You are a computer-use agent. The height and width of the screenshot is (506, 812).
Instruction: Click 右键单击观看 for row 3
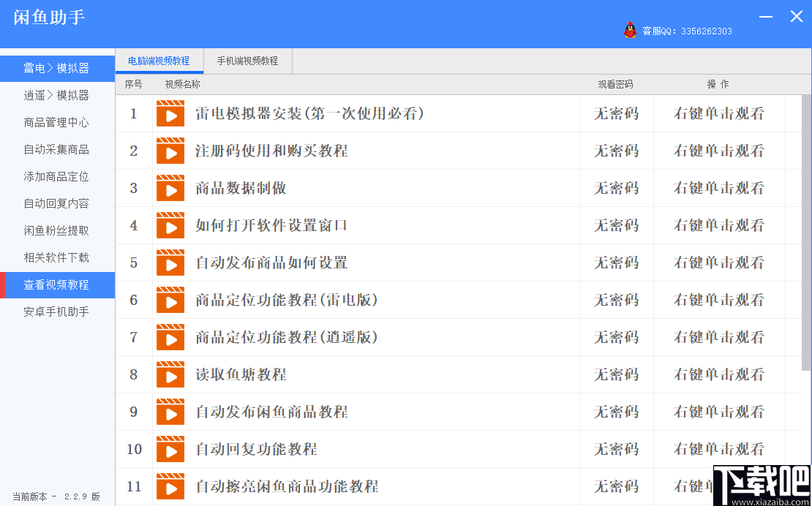(x=719, y=188)
